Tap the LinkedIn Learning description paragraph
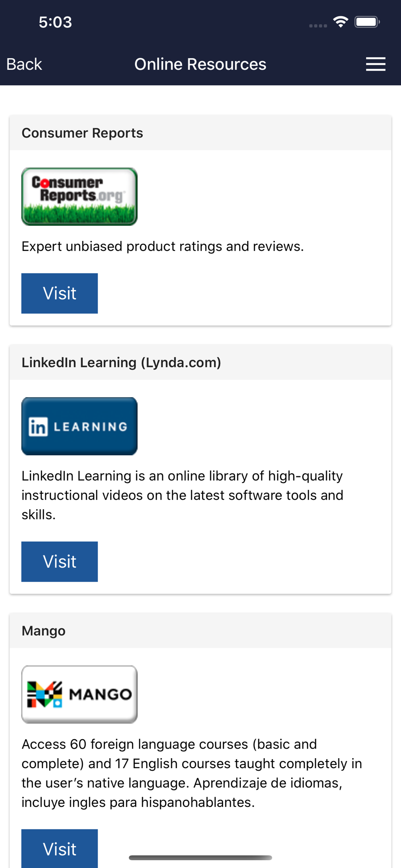401x868 pixels. tap(183, 495)
